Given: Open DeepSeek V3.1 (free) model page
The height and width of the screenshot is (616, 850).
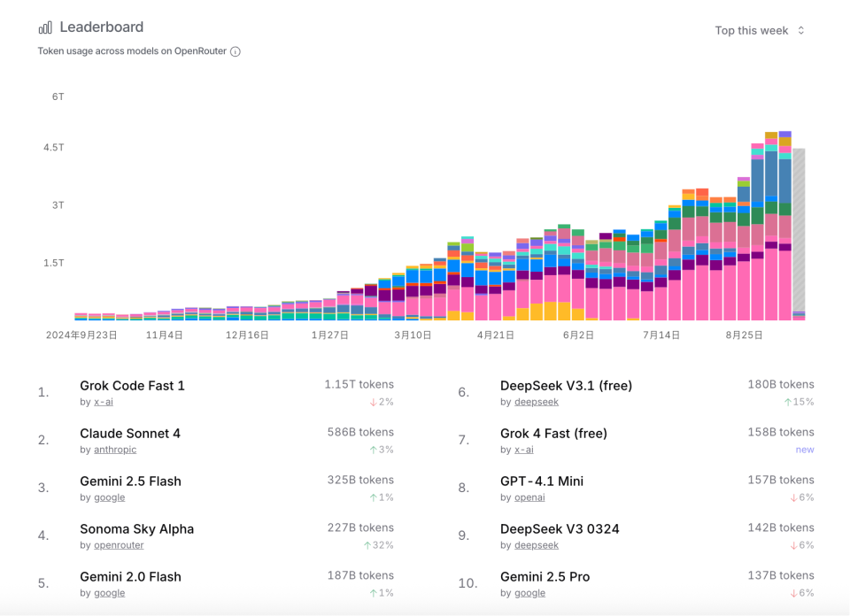Looking at the screenshot, I should pos(566,386).
